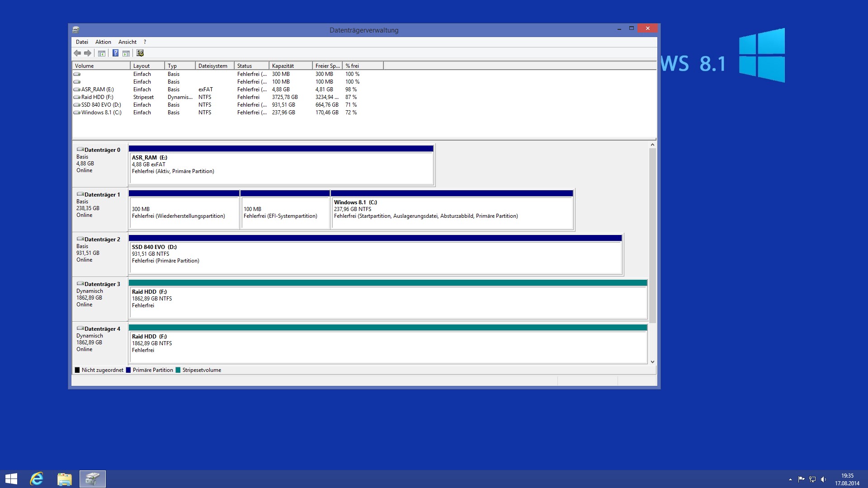Click the Forward arrow toolbar icon

pos(88,53)
